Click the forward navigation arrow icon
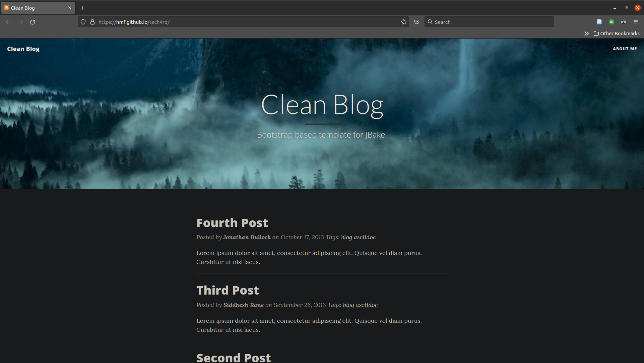The height and width of the screenshot is (363, 644). click(20, 22)
